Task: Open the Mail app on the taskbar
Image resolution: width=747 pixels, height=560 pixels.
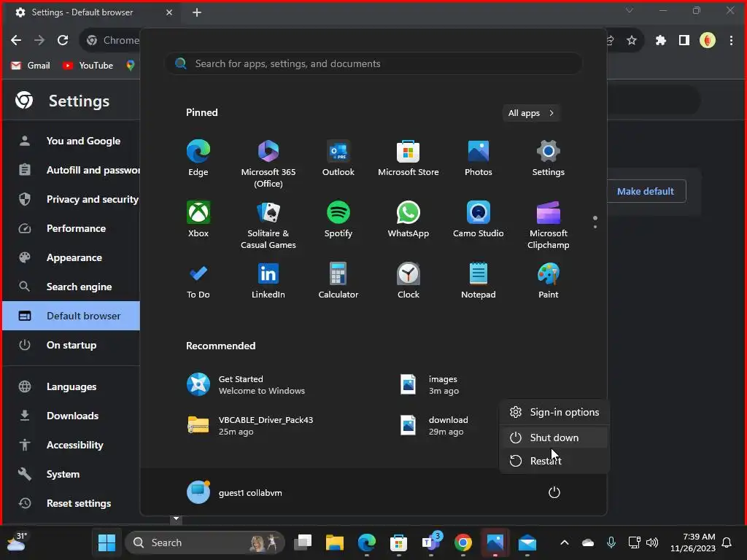Action: click(527, 542)
